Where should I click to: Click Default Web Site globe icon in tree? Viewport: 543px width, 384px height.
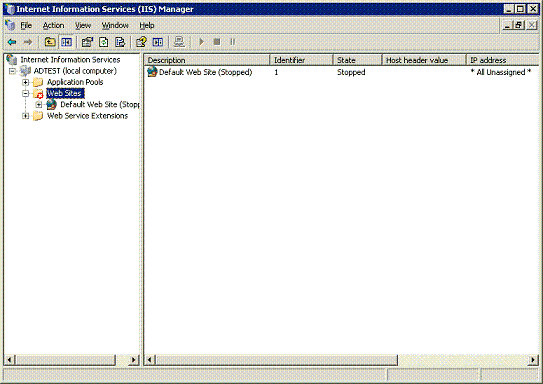coord(52,105)
